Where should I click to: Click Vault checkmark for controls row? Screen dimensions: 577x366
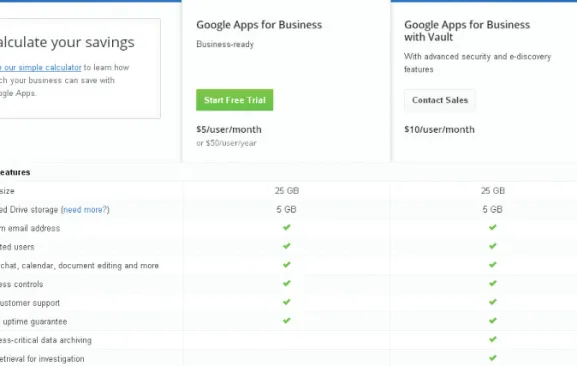(x=493, y=283)
